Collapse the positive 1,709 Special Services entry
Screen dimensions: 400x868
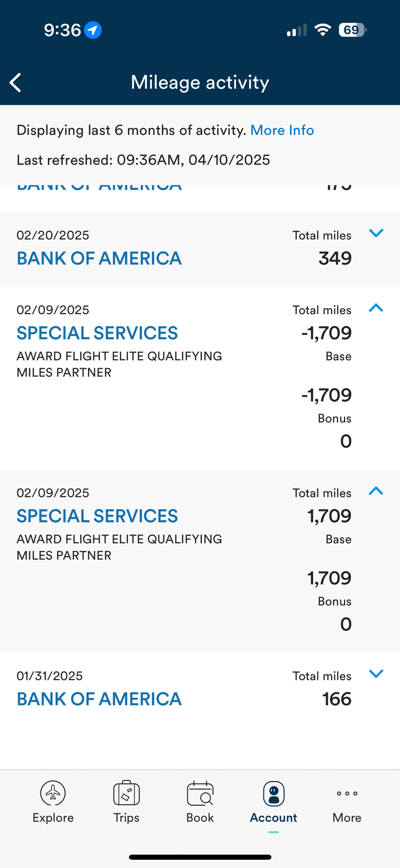click(x=376, y=491)
